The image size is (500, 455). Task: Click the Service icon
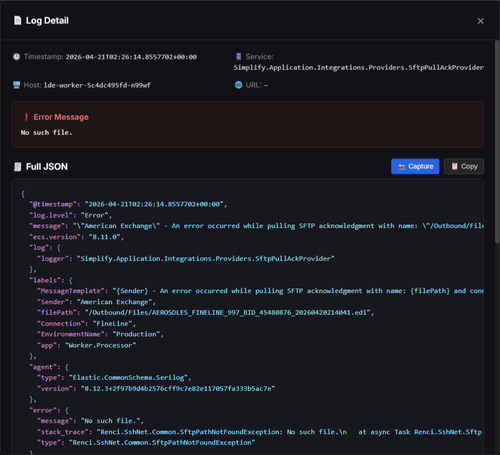[238, 57]
